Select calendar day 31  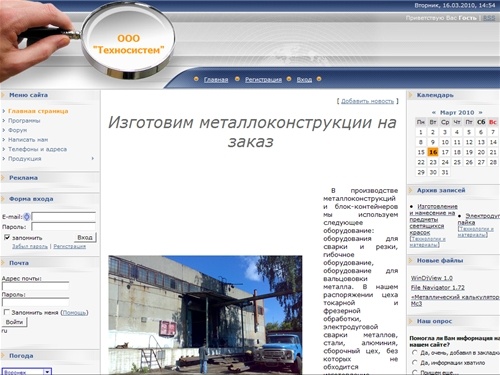(445, 172)
